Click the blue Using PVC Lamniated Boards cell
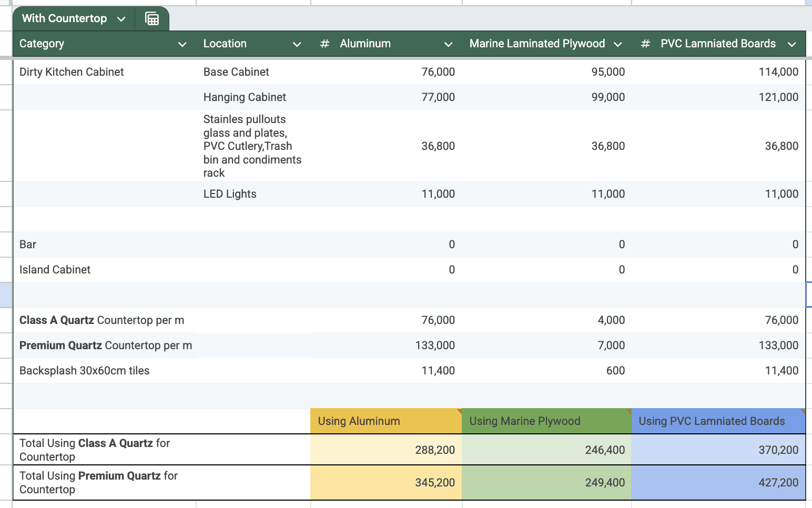This screenshot has height=508, width=812. pos(718,421)
